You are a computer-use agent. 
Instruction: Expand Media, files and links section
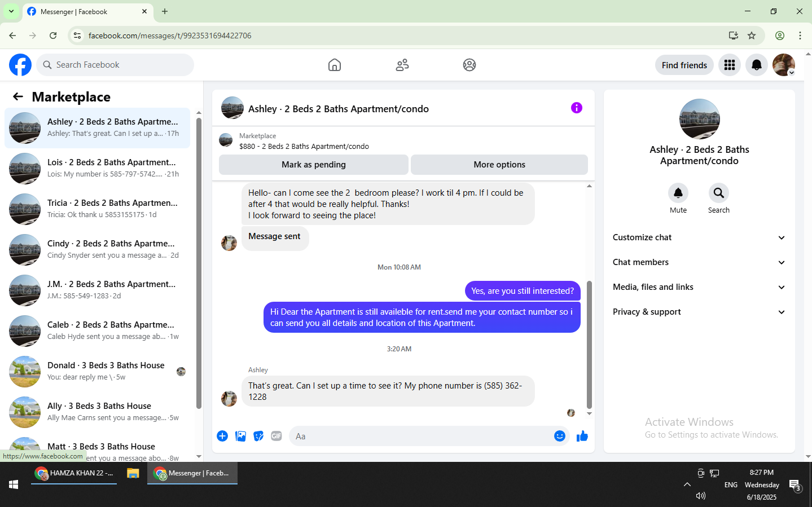point(699,287)
